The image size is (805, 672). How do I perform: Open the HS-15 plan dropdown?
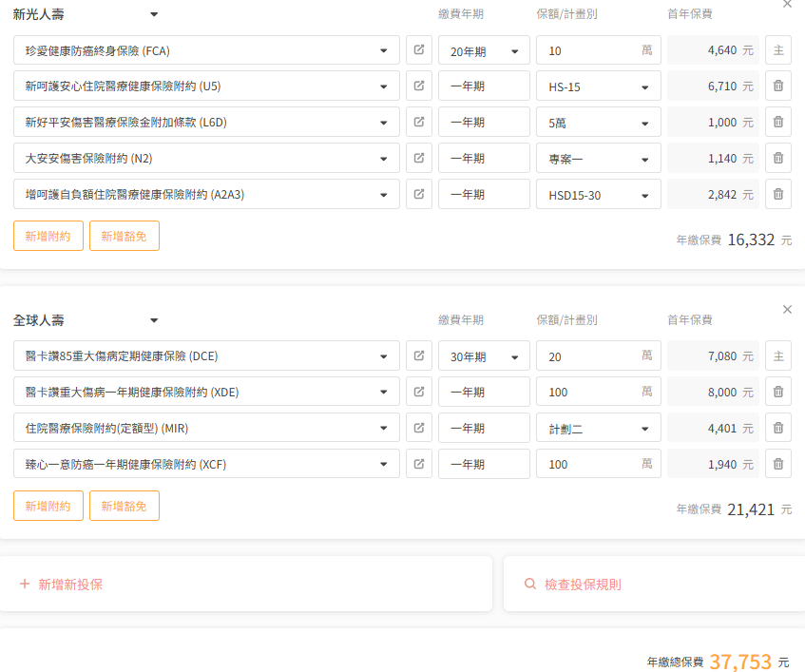(x=599, y=86)
